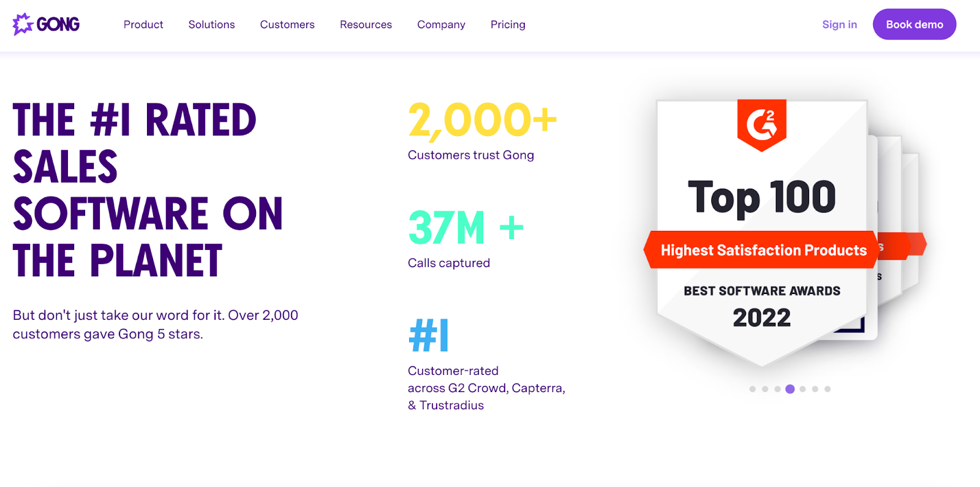This screenshot has height=487, width=980.
Task: Open the Product menu
Action: 143,25
